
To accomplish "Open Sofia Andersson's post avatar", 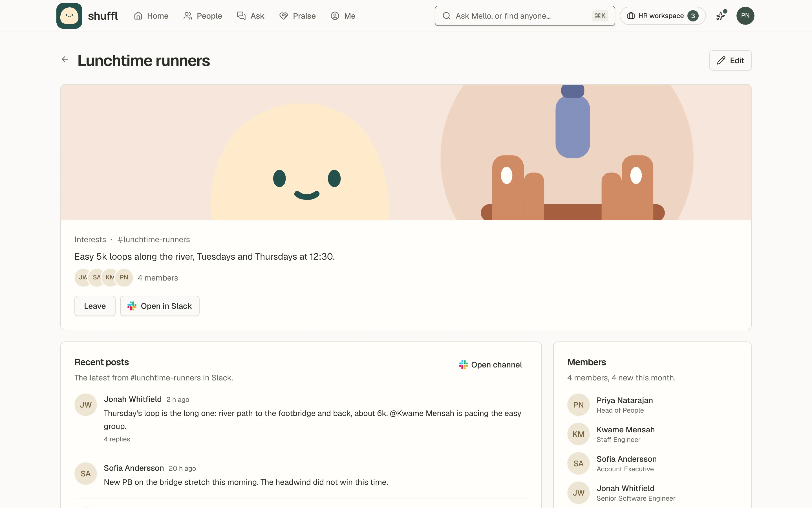I will point(85,473).
